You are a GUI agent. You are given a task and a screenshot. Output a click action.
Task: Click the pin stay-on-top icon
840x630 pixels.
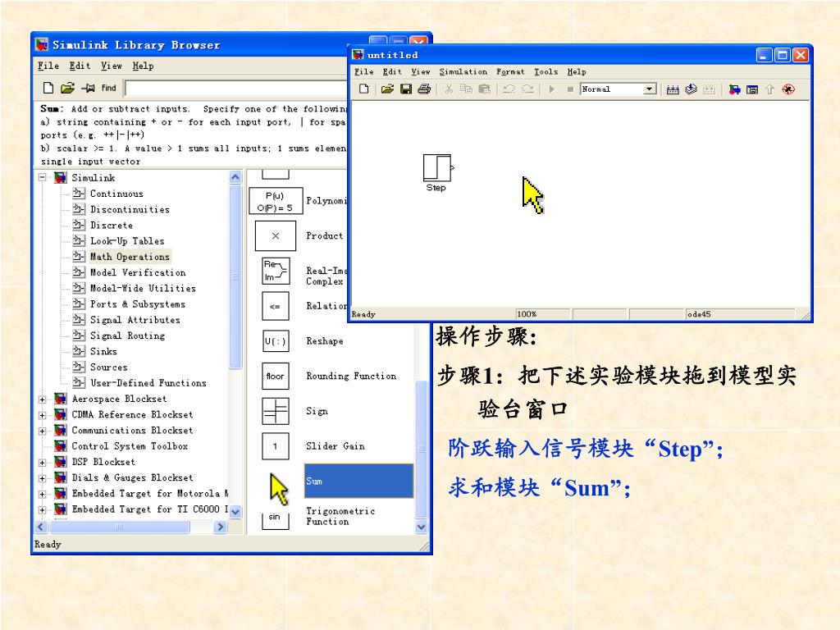tap(88, 88)
